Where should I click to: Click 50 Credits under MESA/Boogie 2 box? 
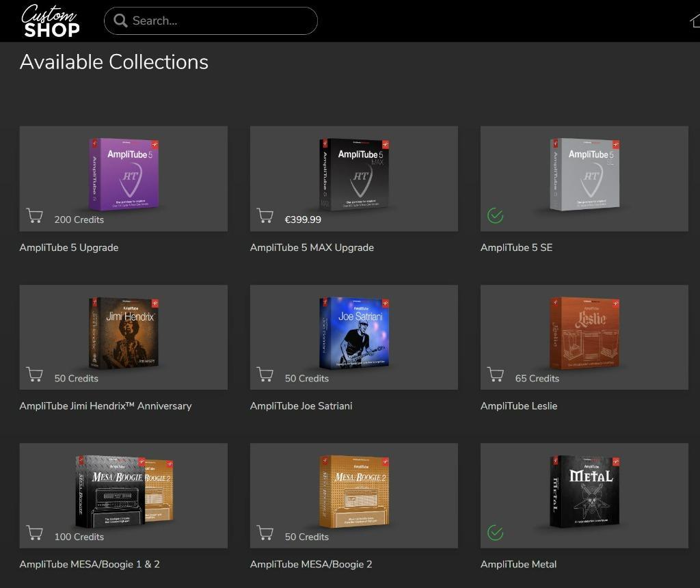point(307,537)
